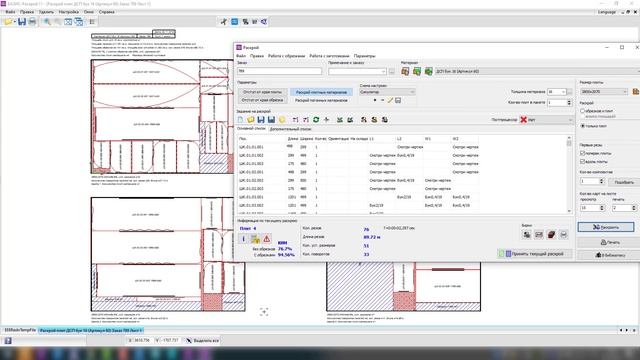This screenshot has height=360, width=640.
Task: Expand Примечание к заказу dropdown
Action: click(x=383, y=72)
